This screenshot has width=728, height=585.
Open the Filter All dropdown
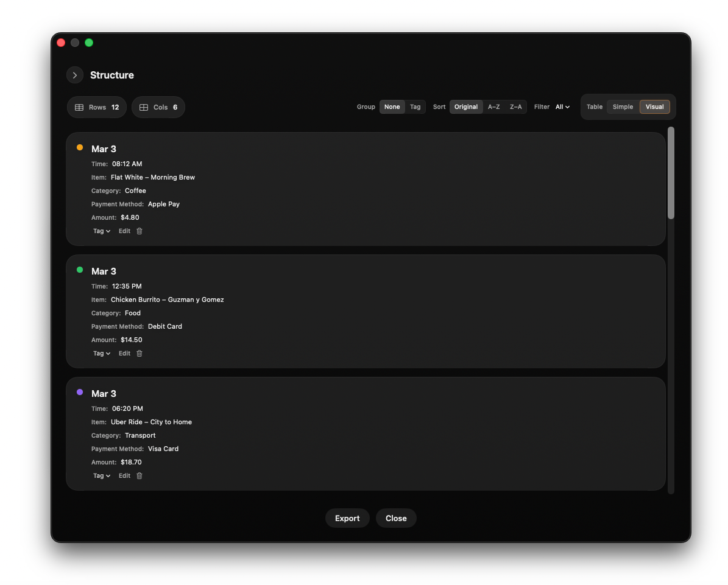pyautogui.click(x=562, y=107)
